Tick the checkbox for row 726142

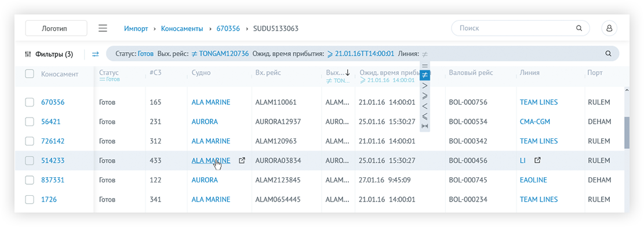point(30,141)
